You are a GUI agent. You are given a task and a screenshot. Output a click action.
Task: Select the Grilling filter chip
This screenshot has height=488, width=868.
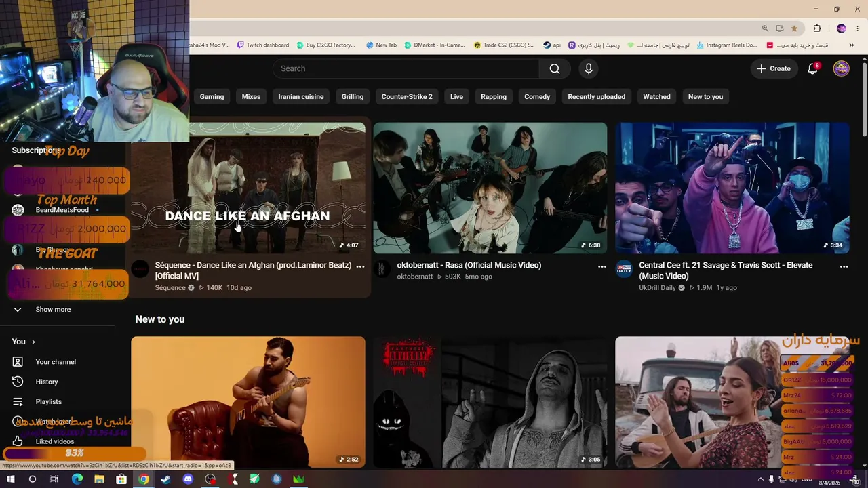coord(353,96)
